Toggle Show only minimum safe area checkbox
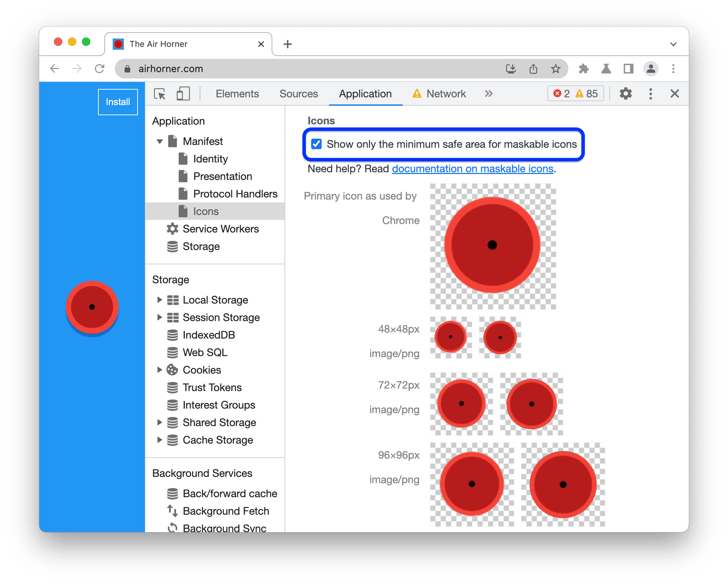The height and width of the screenshot is (584, 728). [x=316, y=144]
